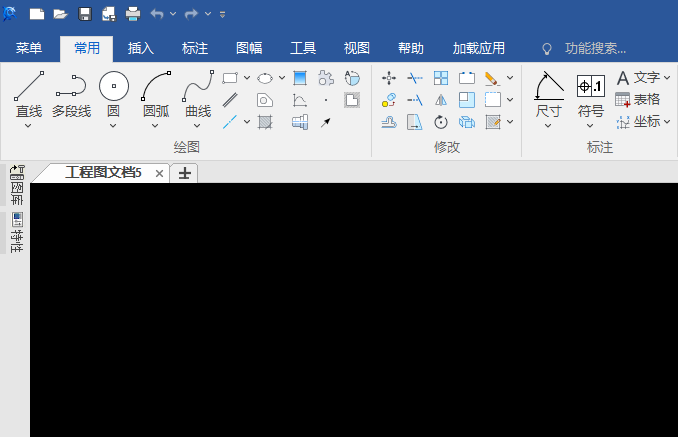Open the undo history dropdown

pyautogui.click(x=173, y=14)
